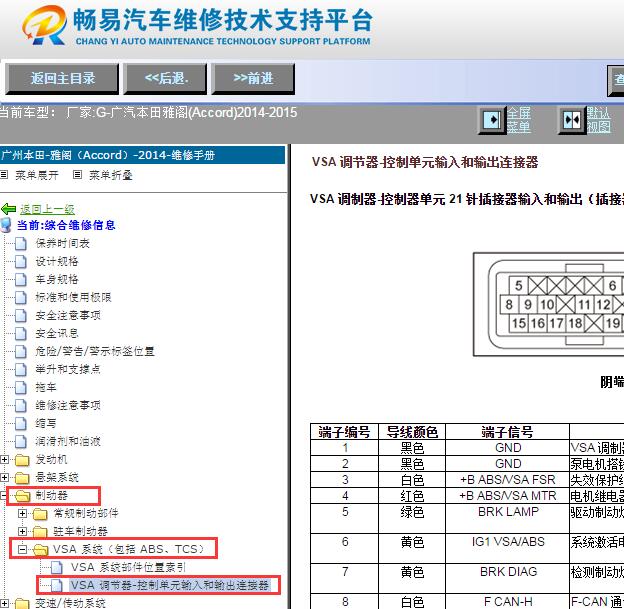Click folder icon of 驻车制动器

pyautogui.click(x=40, y=531)
